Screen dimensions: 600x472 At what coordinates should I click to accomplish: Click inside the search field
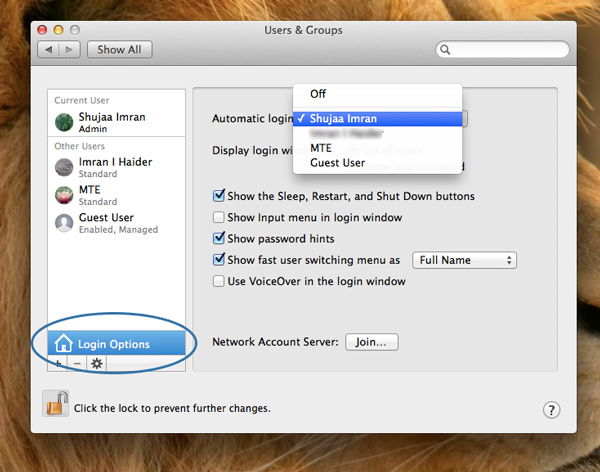click(x=502, y=49)
